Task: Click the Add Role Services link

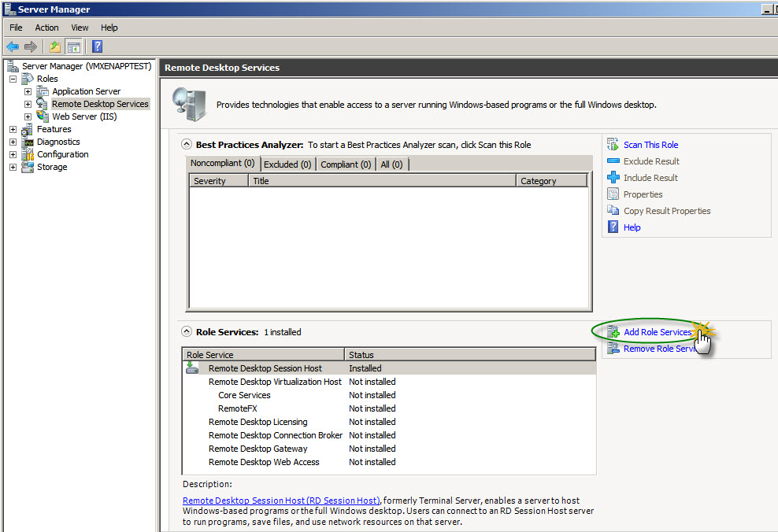Action: coord(658,332)
